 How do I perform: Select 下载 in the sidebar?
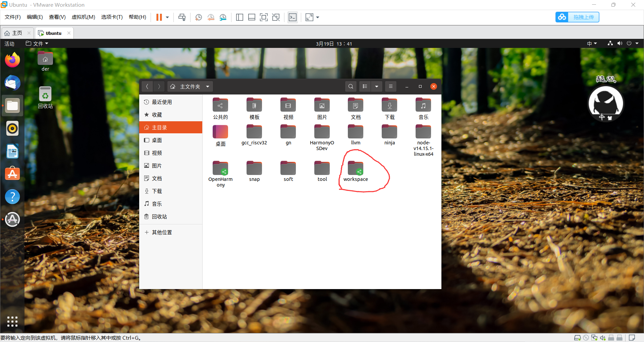click(x=171, y=191)
